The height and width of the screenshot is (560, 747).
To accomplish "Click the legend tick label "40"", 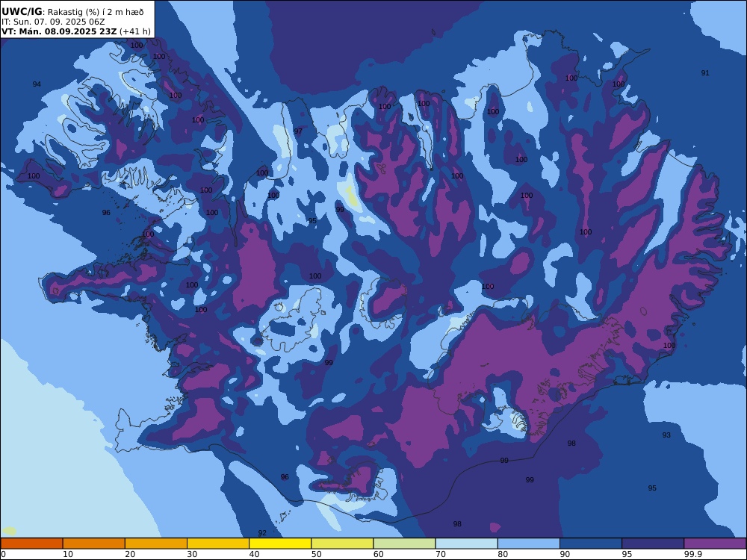I will (255, 554).
